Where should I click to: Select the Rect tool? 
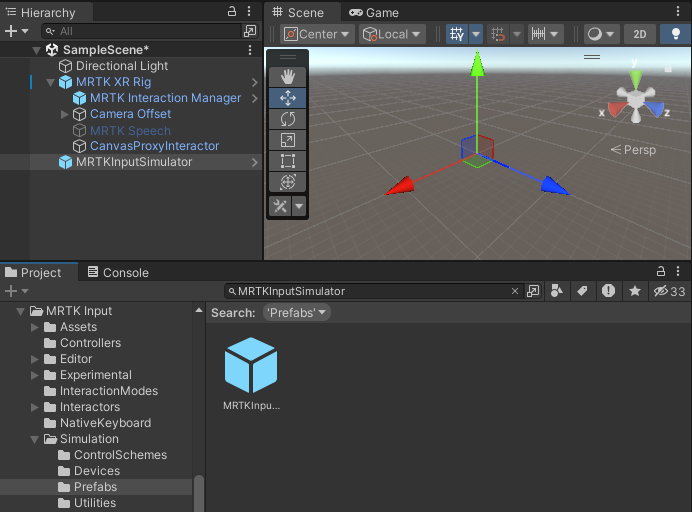pos(288,161)
